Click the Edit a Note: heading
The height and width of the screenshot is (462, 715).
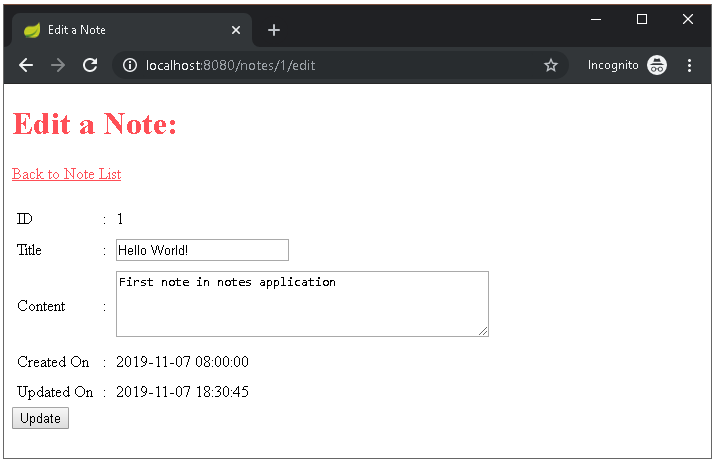95,124
